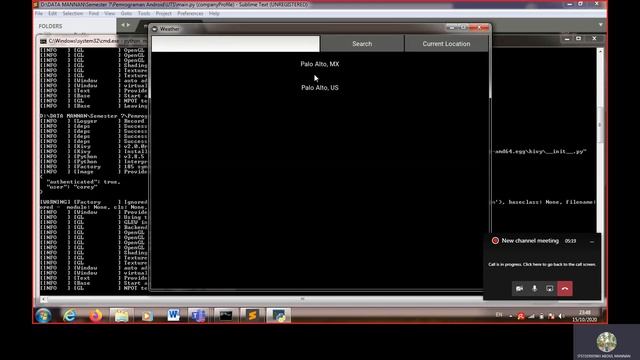Click the New channel meeting title

coord(530,241)
